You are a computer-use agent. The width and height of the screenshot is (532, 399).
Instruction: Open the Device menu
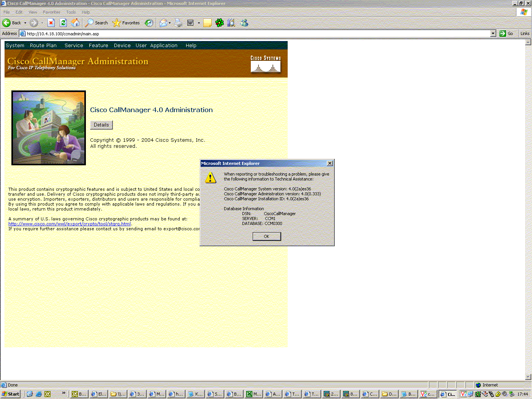click(122, 46)
